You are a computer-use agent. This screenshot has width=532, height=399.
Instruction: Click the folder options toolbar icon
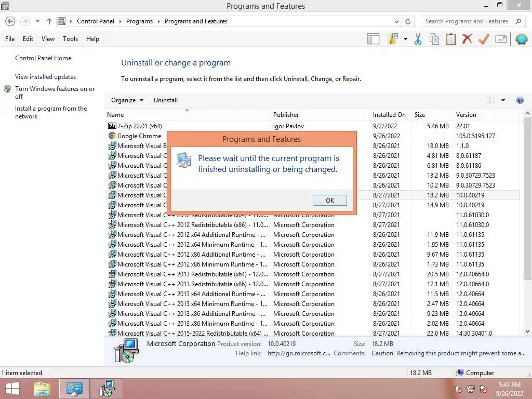(393, 39)
